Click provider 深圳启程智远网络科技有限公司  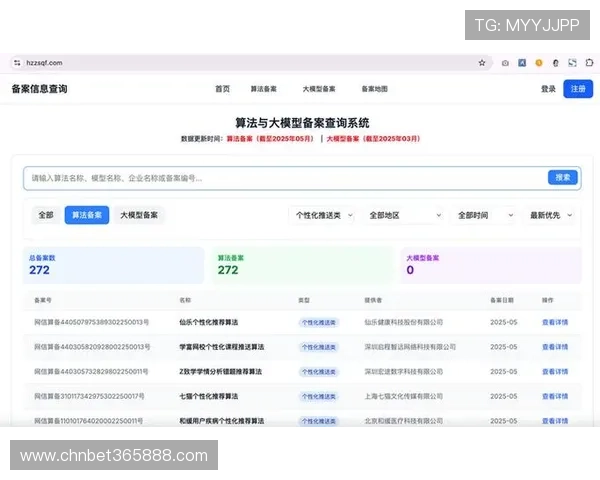410,347
